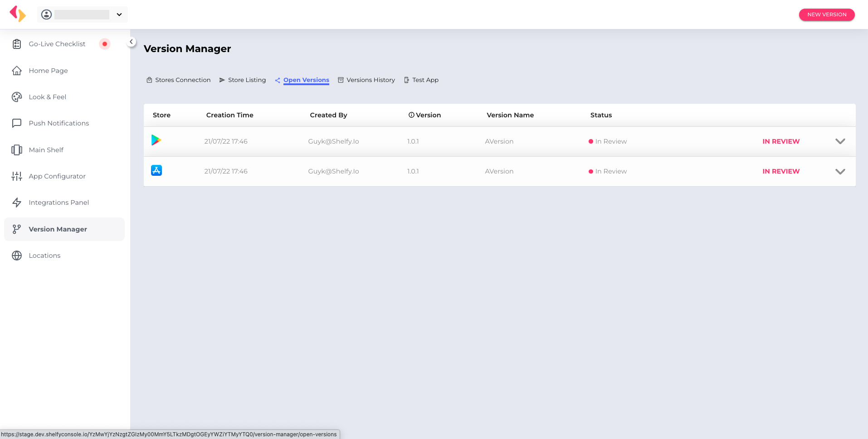Open the Go-Live Checklist clipboard icon
The width and height of the screenshot is (868, 439).
(x=17, y=44)
